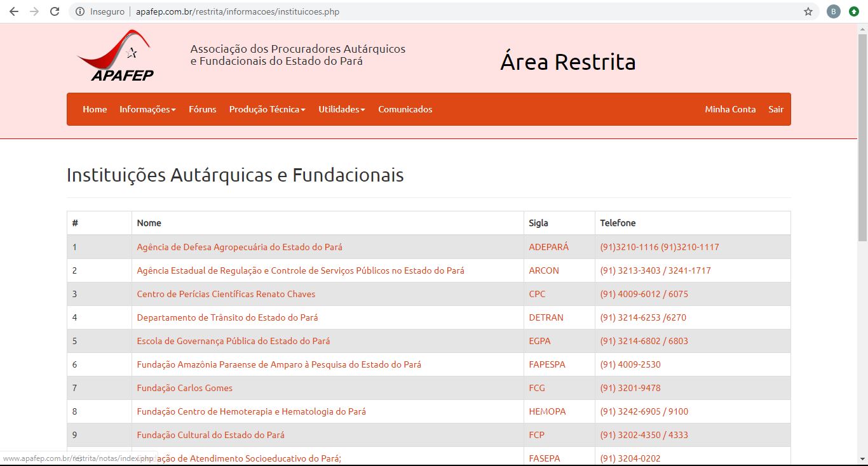Open Escola de Governança Pública link

point(233,341)
